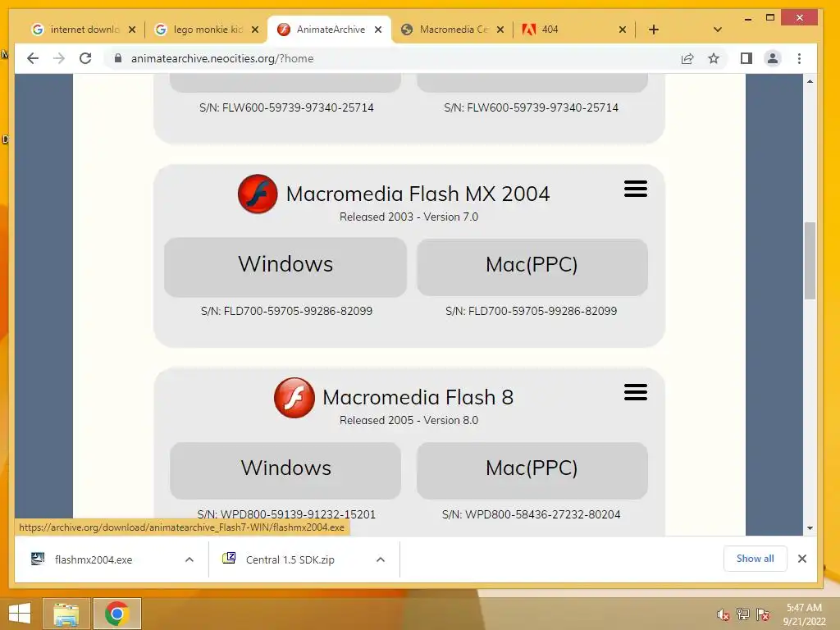This screenshot has height=630, width=840.
Task: Open the downloaded flashmx2004.exe
Action: coord(94,559)
